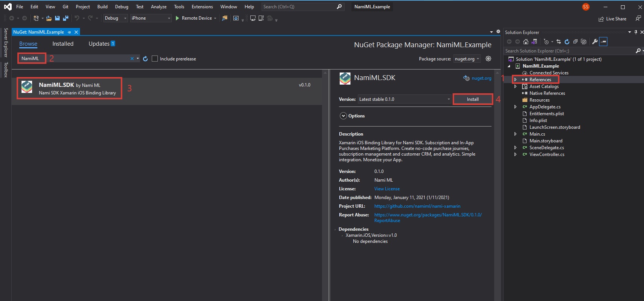Click Solution Explorer search magnifier icon
Screen dimensions: 644x301
(638, 51)
